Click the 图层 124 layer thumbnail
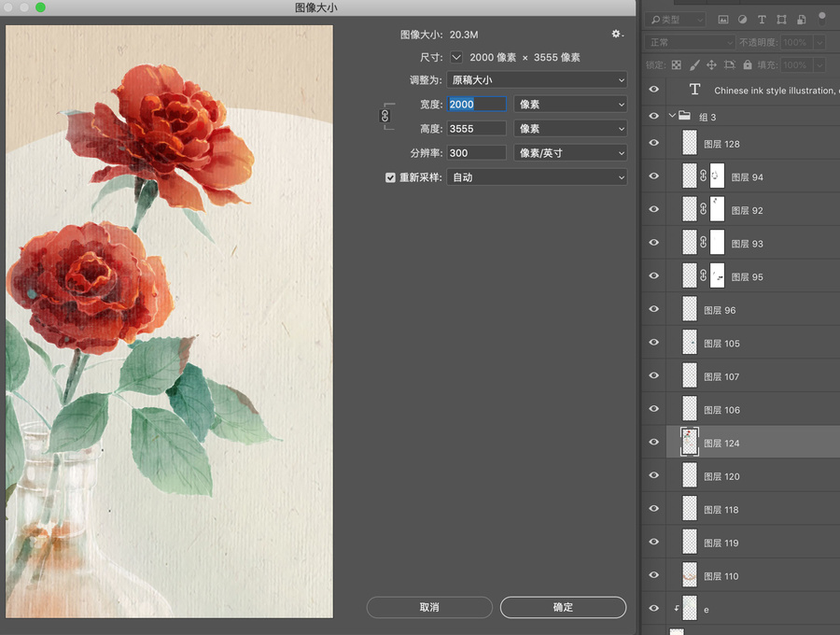840x635 pixels. pyautogui.click(x=690, y=442)
